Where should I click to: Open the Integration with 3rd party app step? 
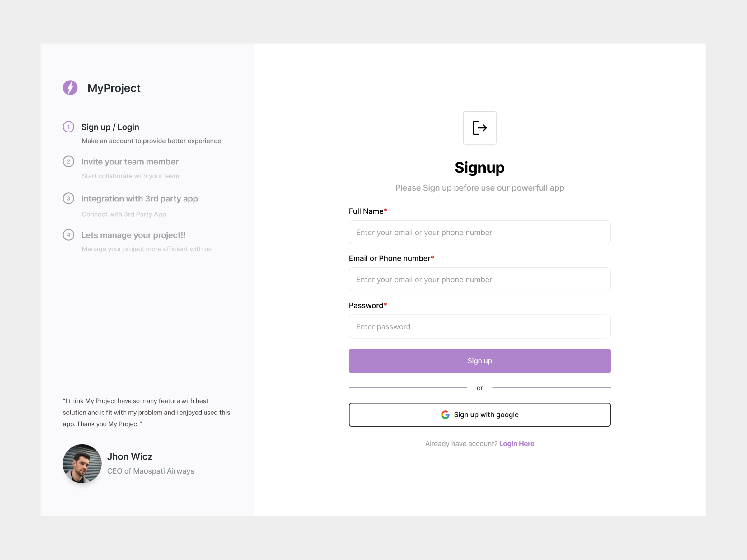point(139,199)
